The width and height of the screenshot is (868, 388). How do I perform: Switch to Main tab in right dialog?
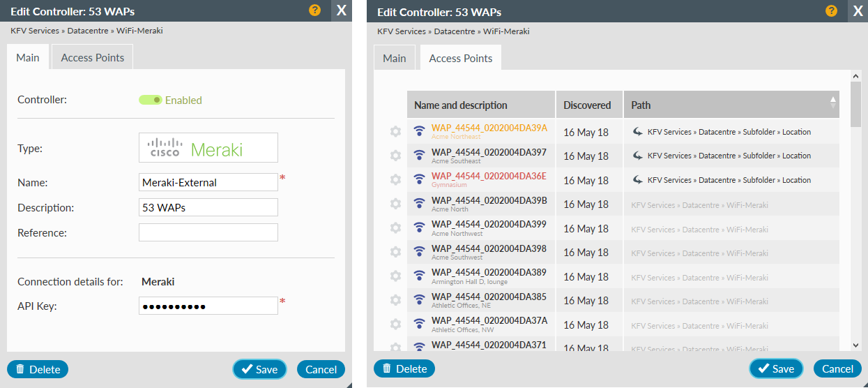coord(395,58)
